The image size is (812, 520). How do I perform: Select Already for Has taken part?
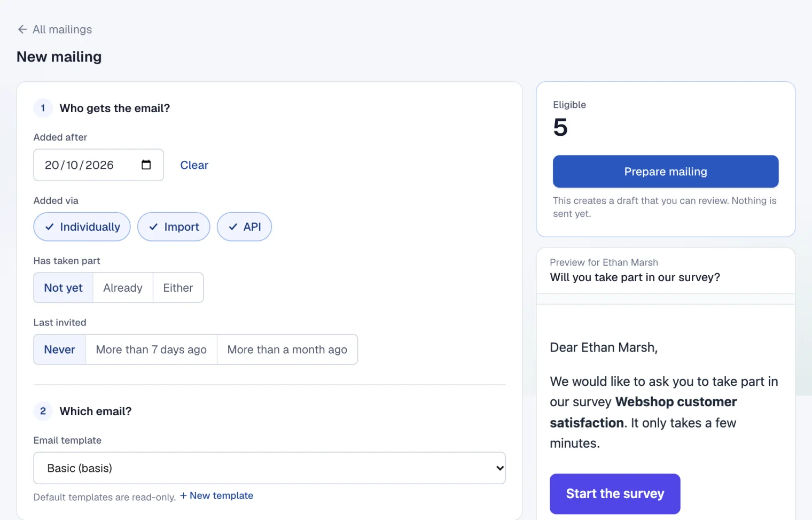[x=123, y=288]
